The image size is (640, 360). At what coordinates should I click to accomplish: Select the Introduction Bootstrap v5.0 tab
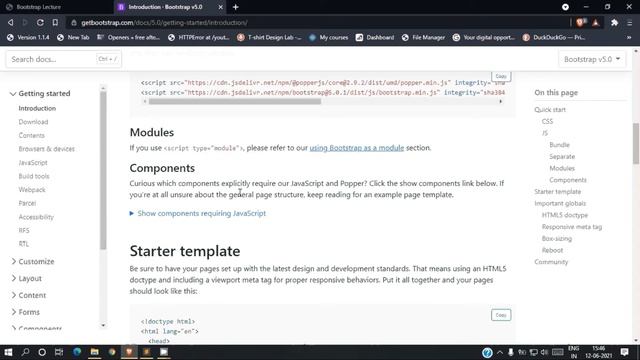[x=165, y=7]
